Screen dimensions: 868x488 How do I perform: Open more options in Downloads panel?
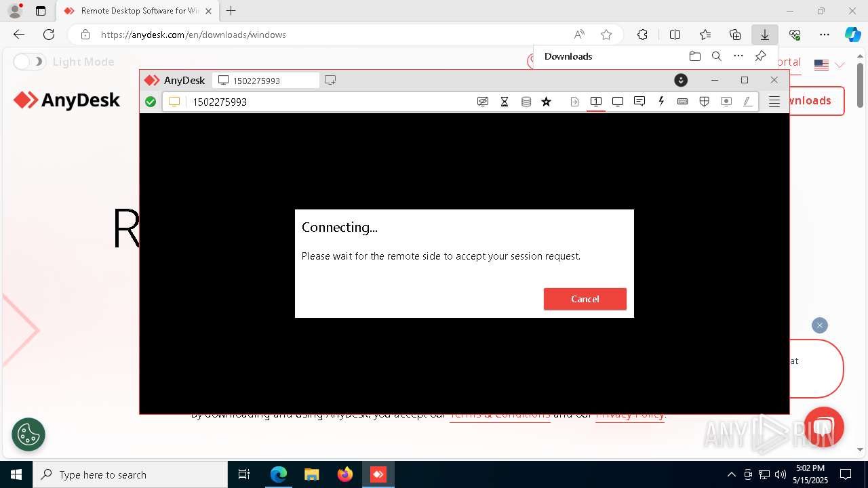[x=738, y=56]
